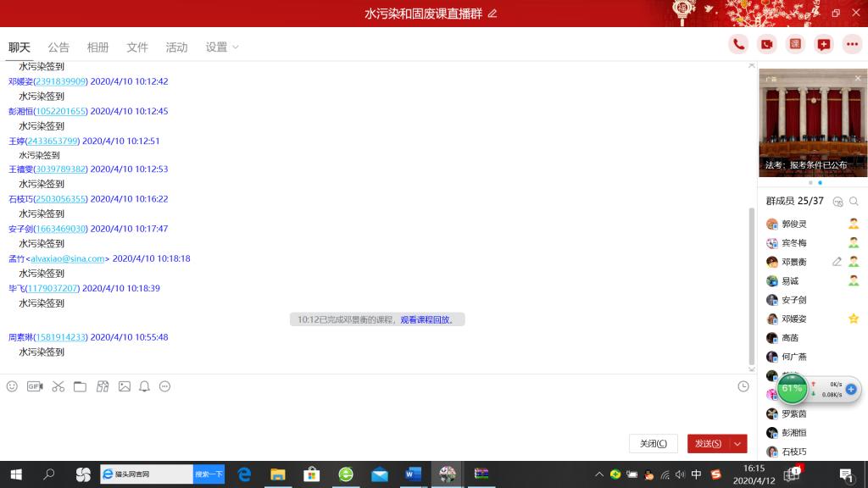Open the send options dropdown arrow
The width and height of the screenshot is (868, 488).
click(738, 444)
